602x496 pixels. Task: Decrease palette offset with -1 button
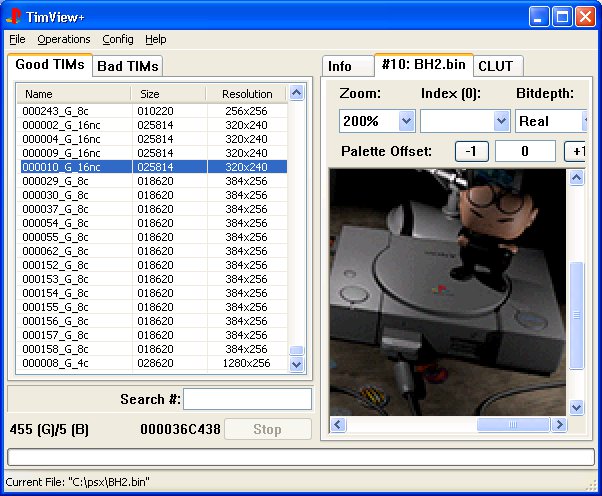click(471, 151)
